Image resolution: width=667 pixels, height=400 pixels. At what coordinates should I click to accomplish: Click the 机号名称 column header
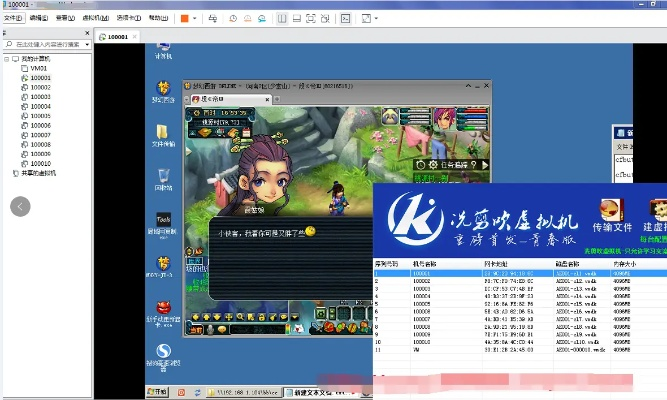click(425, 264)
